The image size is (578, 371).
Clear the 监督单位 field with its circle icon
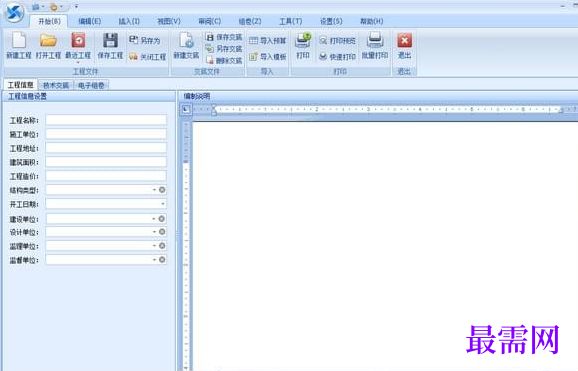point(162,260)
